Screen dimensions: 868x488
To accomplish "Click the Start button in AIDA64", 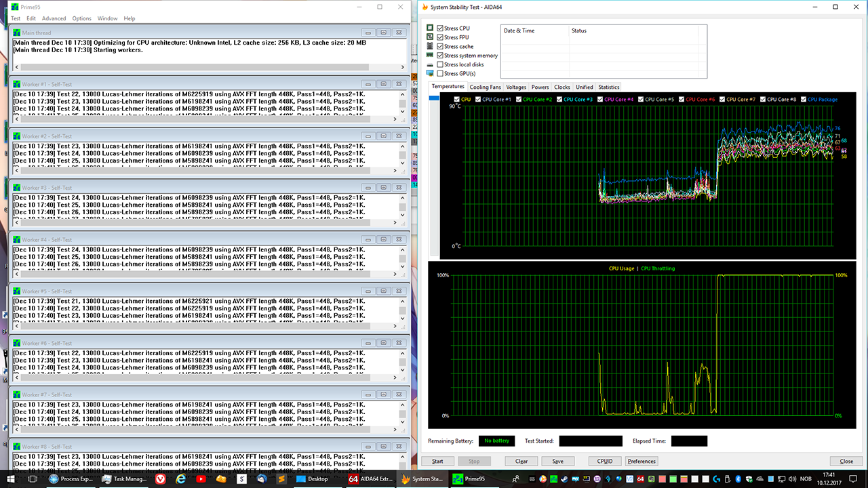I will pos(437,461).
